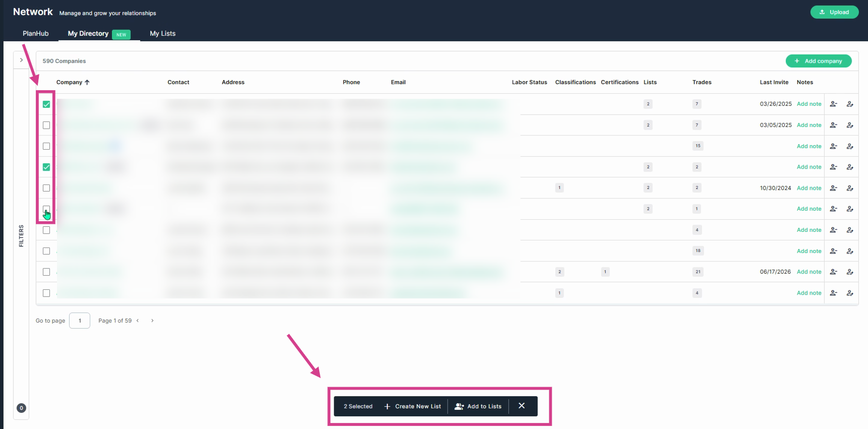Click the Last Invite column header
Viewport: 868px width, 429px height.
click(774, 82)
